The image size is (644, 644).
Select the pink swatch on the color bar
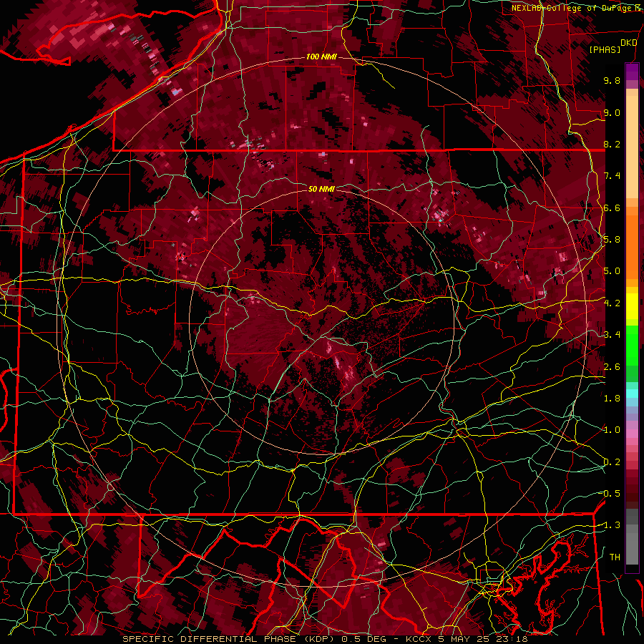(x=632, y=434)
